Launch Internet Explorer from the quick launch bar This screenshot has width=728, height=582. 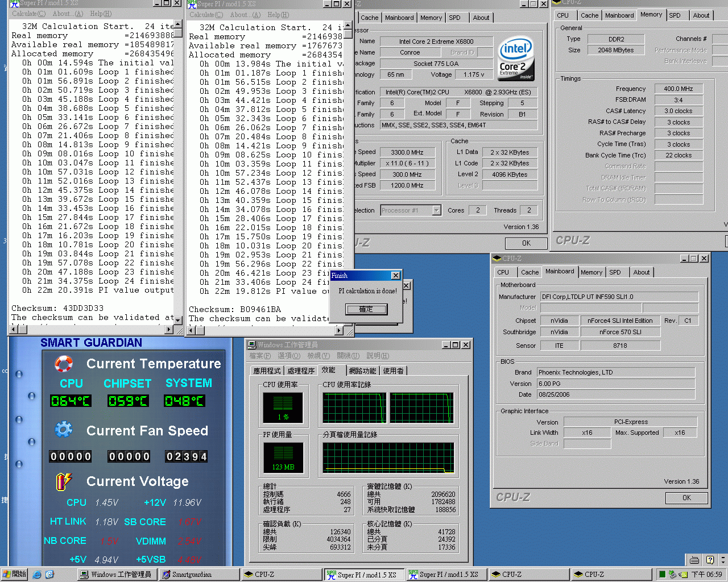(37, 575)
